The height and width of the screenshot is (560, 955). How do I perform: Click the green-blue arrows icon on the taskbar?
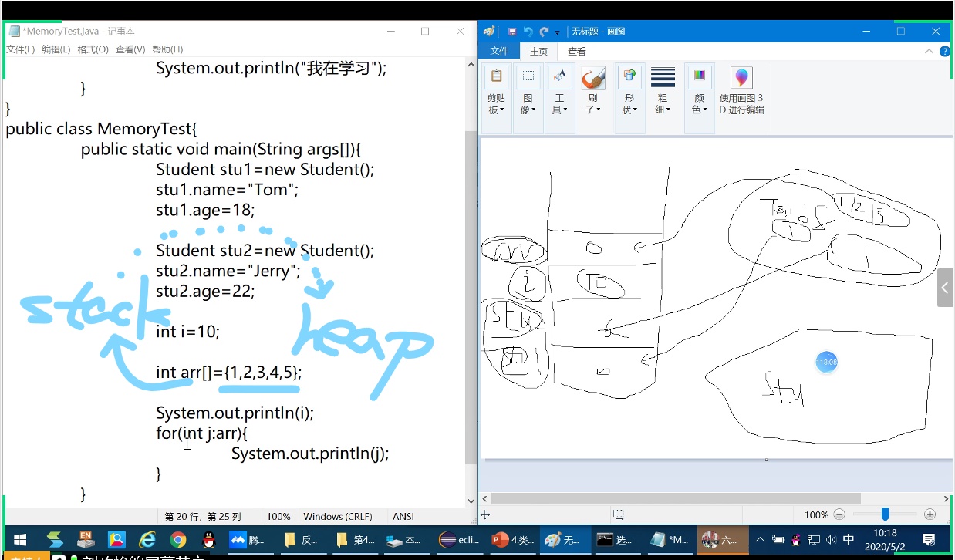55,539
